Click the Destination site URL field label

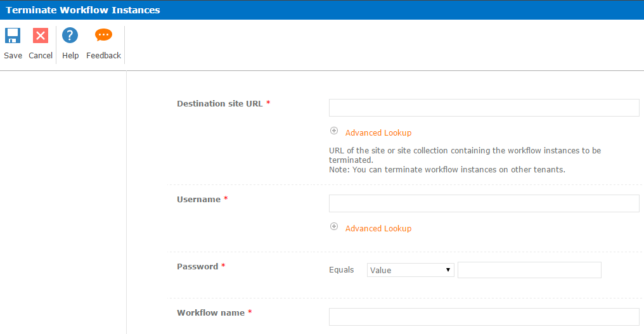(x=219, y=104)
